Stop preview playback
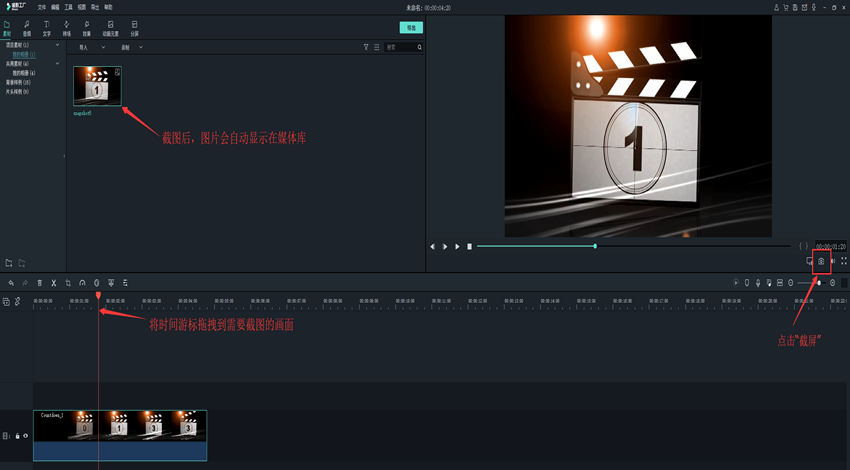Image resolution: width=850 pixels, height=470 pixels. [469, 247]
